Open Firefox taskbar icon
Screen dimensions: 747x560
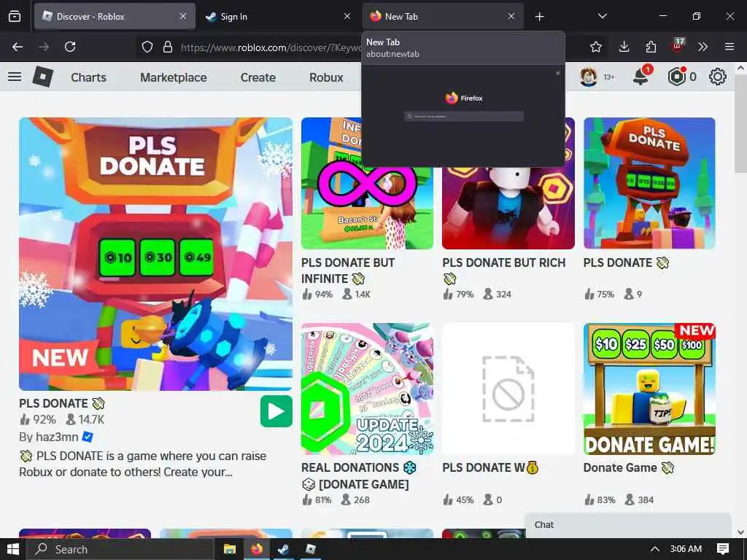coord(257,549)
